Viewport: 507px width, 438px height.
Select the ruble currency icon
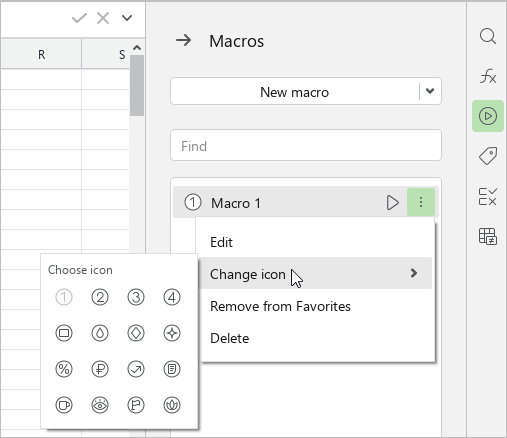100,369
